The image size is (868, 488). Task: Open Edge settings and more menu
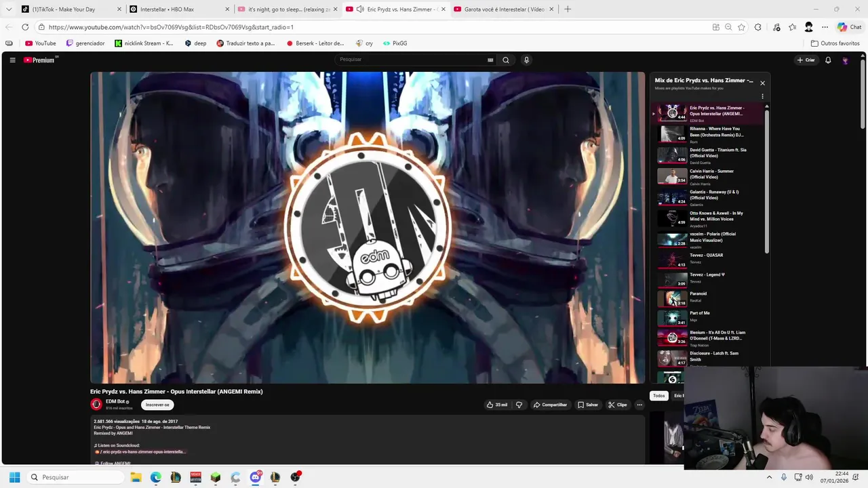click(x=825, y=27)
